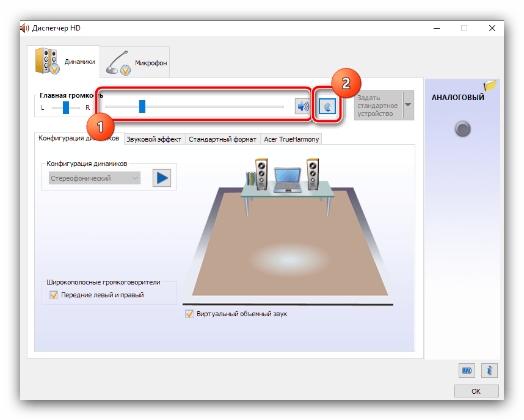Viewport: 524px width, 420px height.
Task: Switch to the 'Микрофон' device tab
Action: pos(136,62)
